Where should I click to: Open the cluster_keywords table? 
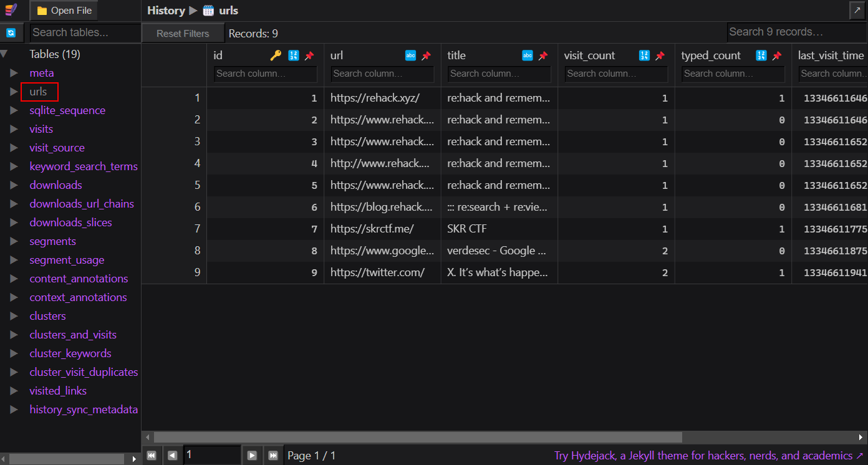pos(70,353)
